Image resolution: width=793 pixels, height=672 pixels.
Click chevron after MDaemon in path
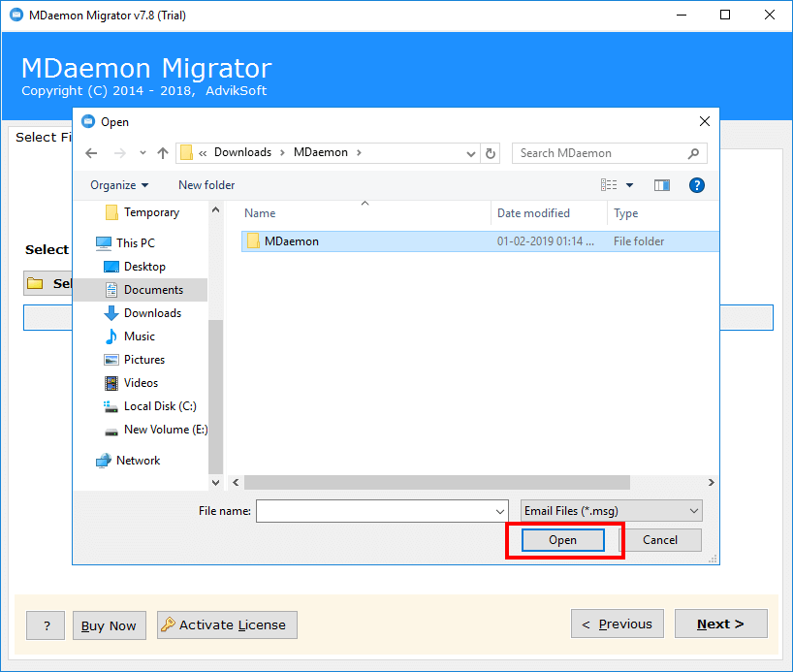(x=359, y=153)
